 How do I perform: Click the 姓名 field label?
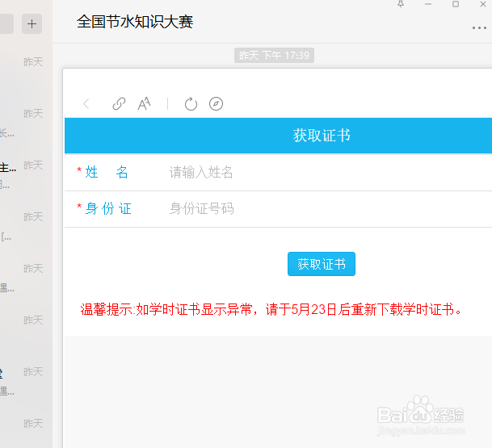[x=107, y=173]
